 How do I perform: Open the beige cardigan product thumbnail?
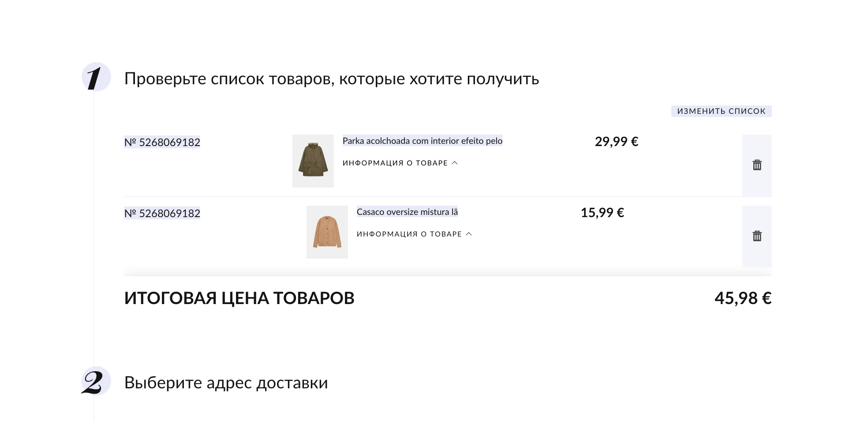(x=327, y=232)
